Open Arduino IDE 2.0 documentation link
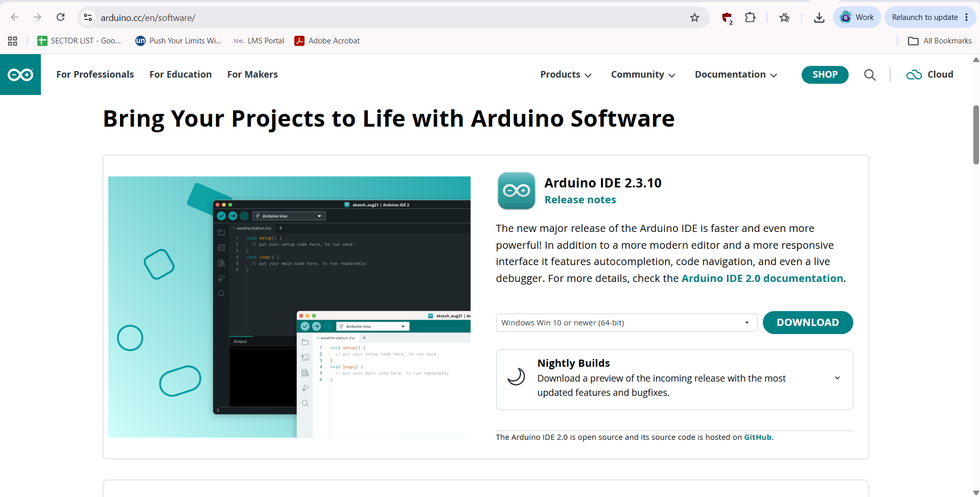 click(x=762, y=278)
